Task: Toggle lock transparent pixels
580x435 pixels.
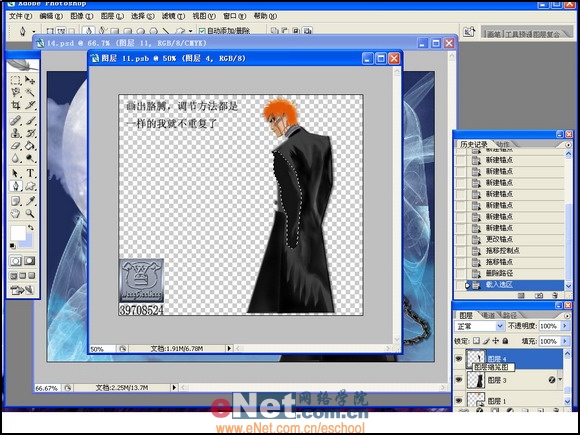Action: [x=476, y=341]
